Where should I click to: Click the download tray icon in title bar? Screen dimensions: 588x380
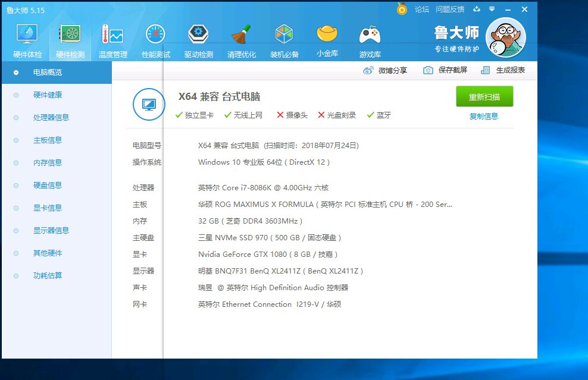click(x=477, y=10)
